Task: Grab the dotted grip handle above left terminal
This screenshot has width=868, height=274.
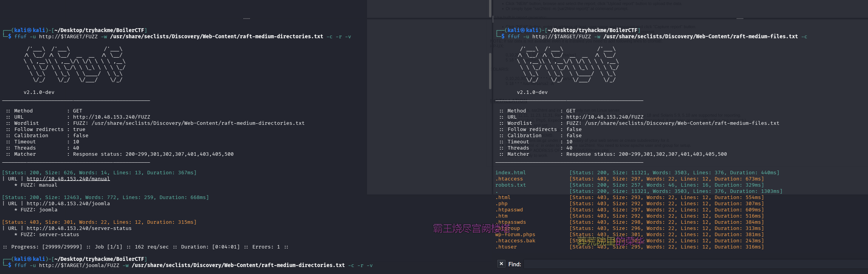Action: [x=246, y=19]
